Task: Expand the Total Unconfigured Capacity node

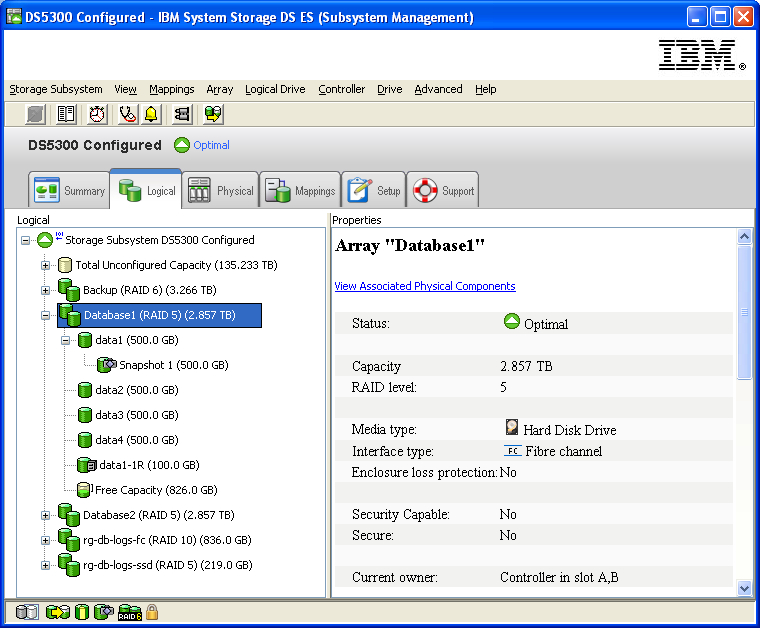Action: coord(46,265)
